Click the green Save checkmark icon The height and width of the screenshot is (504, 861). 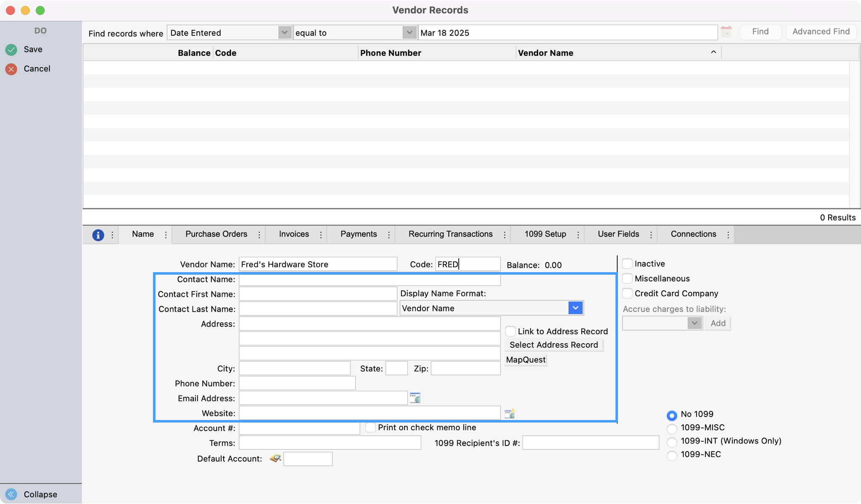[x=11, y=50]
